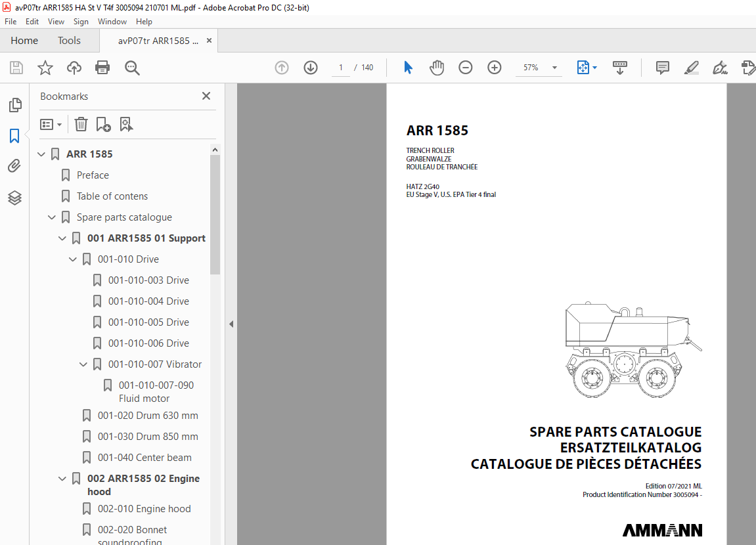The image size is (756, 545).
Task: Open Page Thumbnails side panel
Action: coord(15,105)
